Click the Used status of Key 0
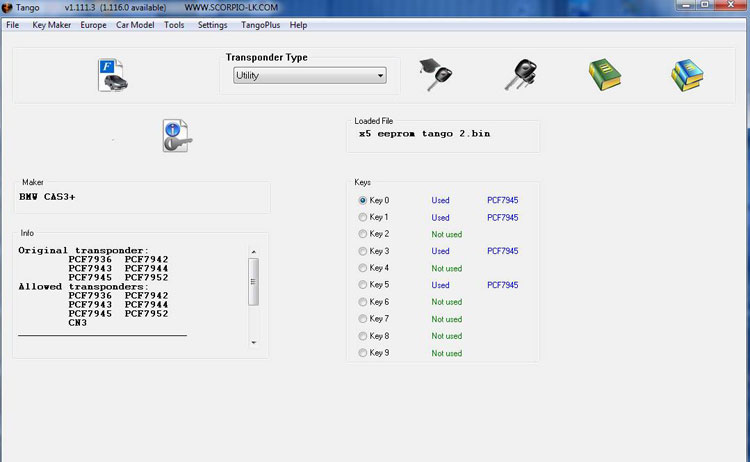Screen dimensions: 750x462 click(x=440, y=200)
